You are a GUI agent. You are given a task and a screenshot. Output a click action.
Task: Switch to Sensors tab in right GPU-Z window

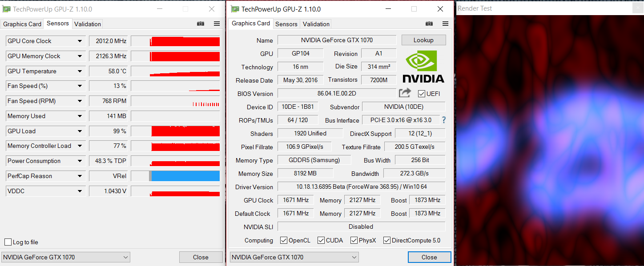coord(286,24)
